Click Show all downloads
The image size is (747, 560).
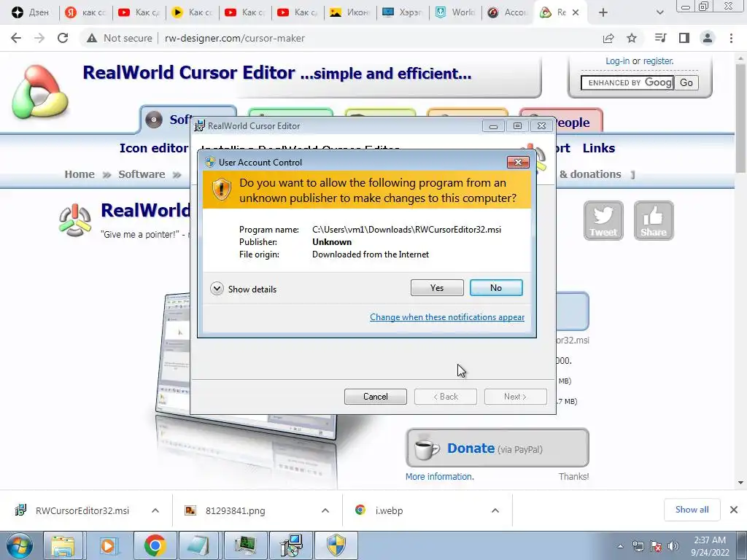point(692,510)
